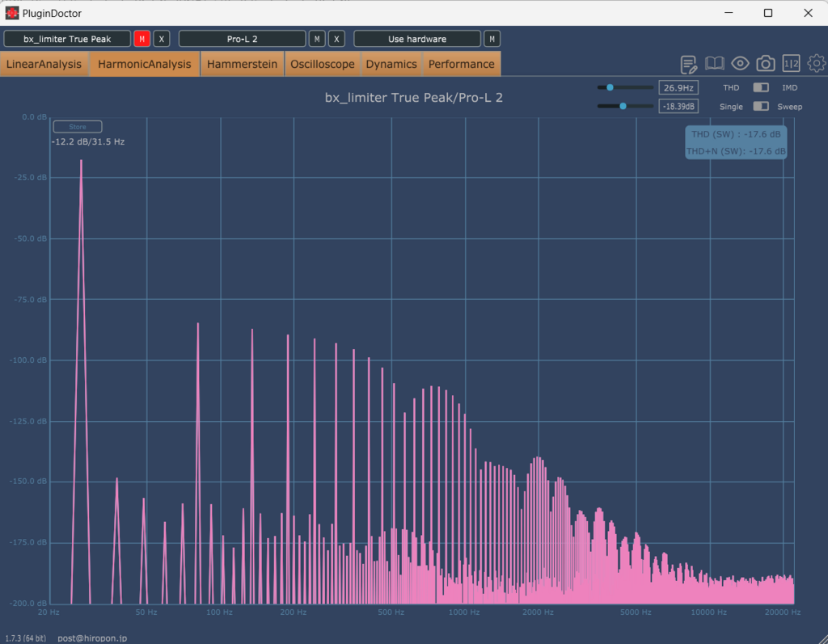This screenshot has height=644, width=828.
Task: Click the -12.2 dB/31.5 Hz cursor readout
Action: [x=88, y=141]
